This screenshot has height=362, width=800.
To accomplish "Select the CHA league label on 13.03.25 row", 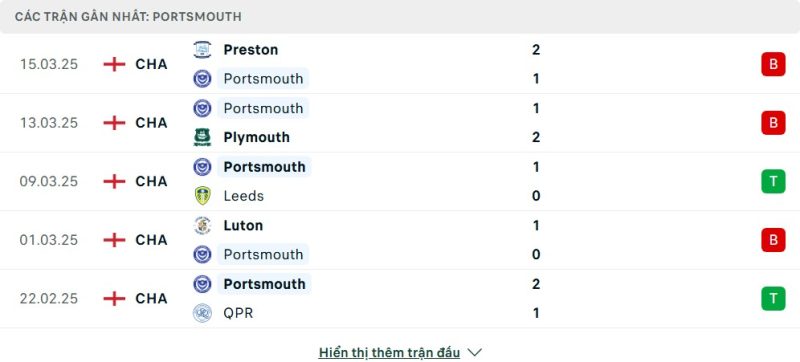I will point(152,123).
